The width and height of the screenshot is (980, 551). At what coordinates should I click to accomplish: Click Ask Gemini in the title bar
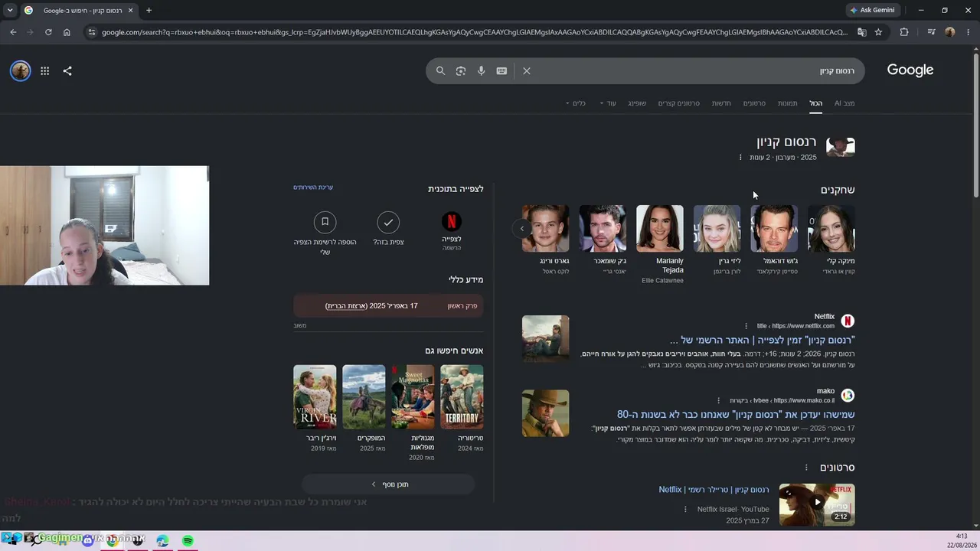coord(872,10)
